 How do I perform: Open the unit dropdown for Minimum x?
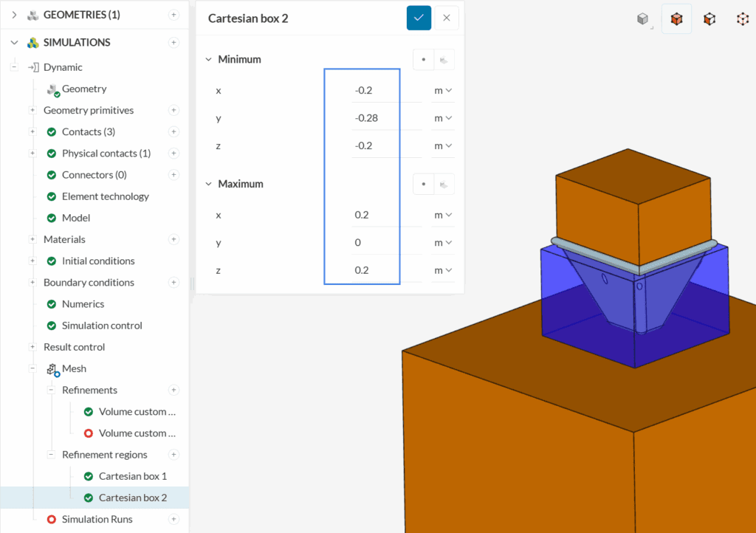click(441, 90)
